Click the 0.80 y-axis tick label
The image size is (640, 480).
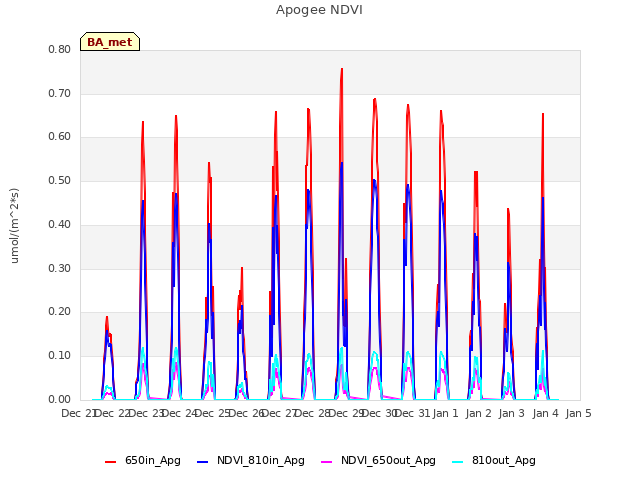point(60,49)
